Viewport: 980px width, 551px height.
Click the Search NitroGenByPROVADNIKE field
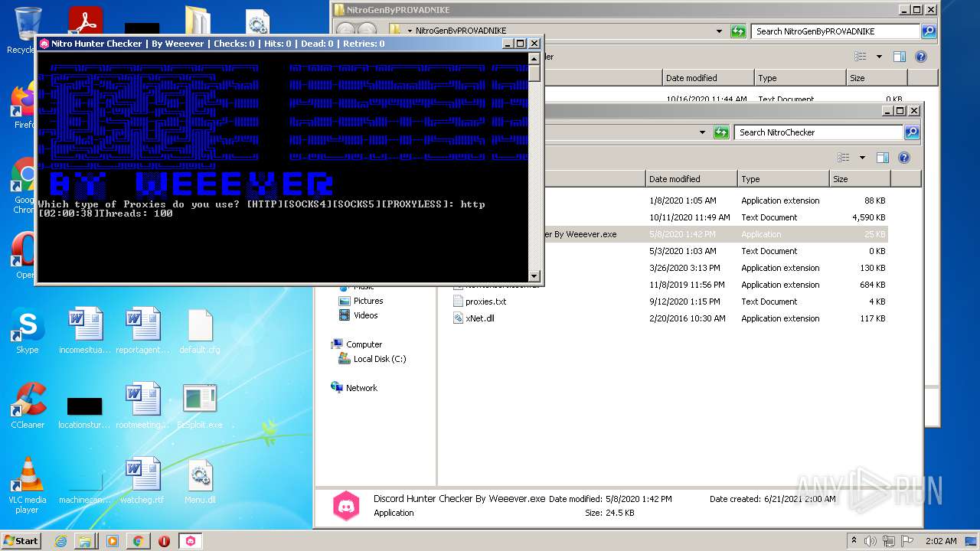tap(835, 31)
